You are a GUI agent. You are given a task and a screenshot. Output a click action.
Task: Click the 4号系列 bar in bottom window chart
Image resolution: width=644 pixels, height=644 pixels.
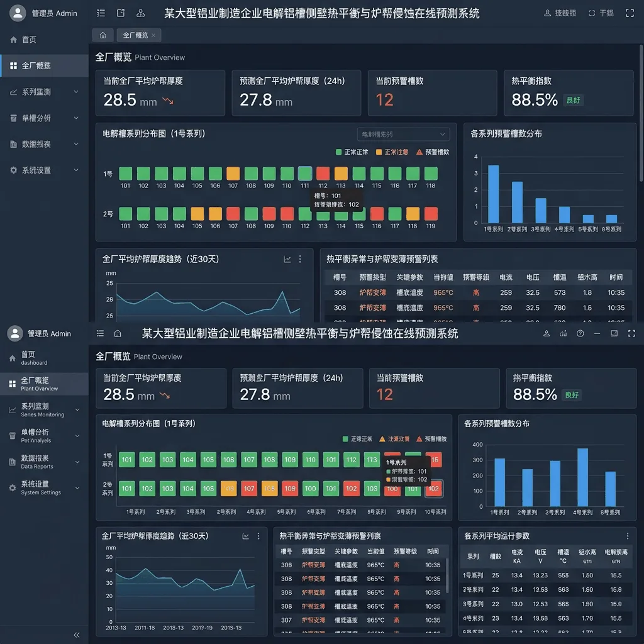[x=582, y=477]
